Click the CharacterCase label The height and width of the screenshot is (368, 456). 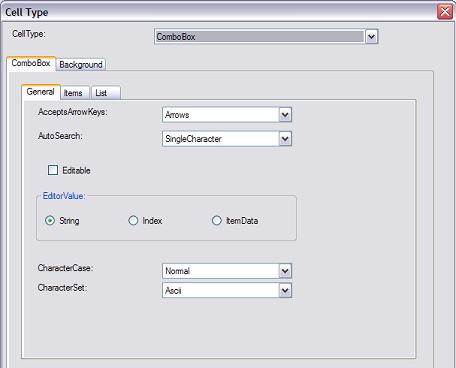[x=65, y=268]
